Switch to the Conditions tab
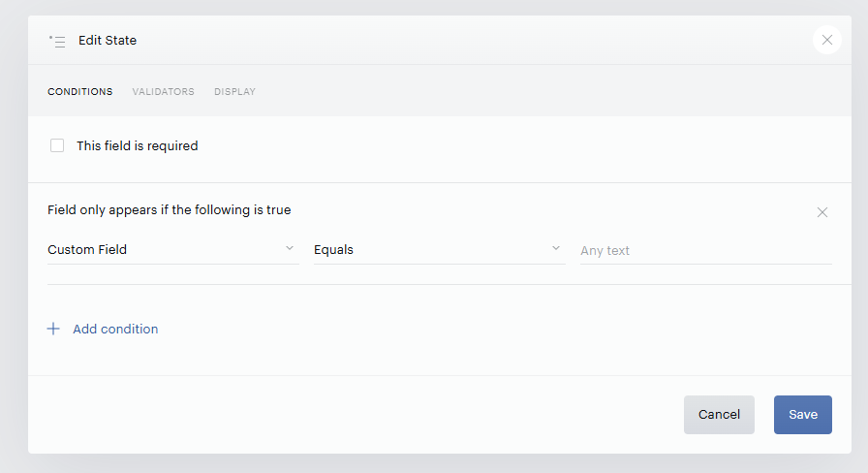Screen dimensions: 868x473 point(79,92)
